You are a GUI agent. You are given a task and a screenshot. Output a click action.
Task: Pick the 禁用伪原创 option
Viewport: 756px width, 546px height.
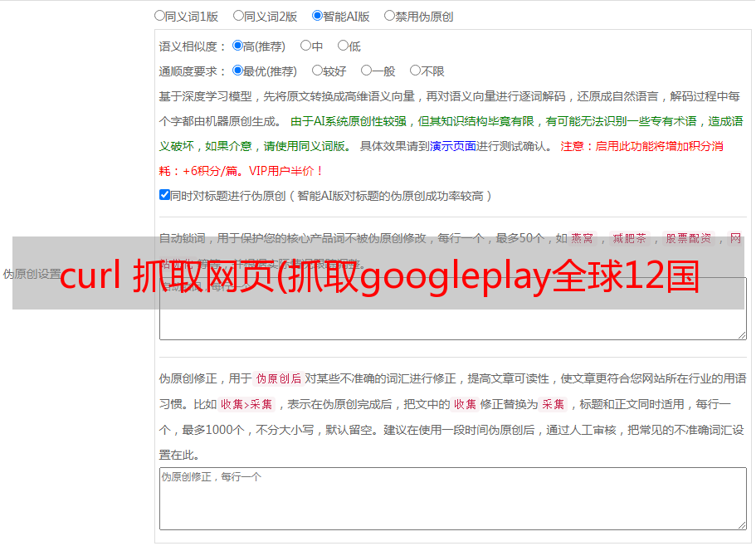click(389, 16)
